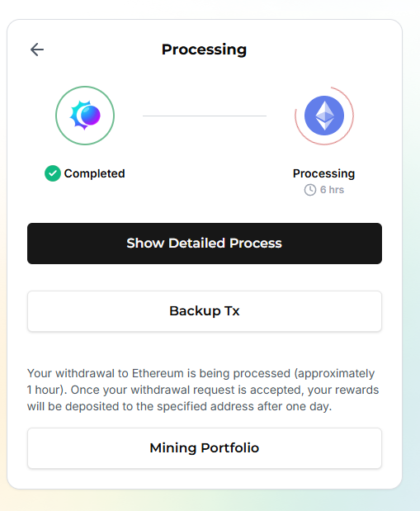This screenshot has height=511, width=420.
Task: Click the green Completed checkmark icon
Action: [x=53, y=173]
